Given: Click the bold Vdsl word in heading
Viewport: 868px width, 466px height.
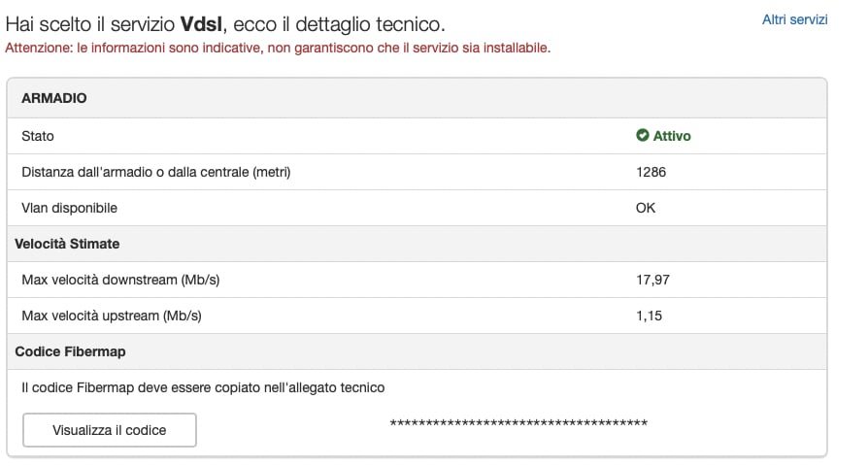Looking at the screenshot, I should 202,24.
